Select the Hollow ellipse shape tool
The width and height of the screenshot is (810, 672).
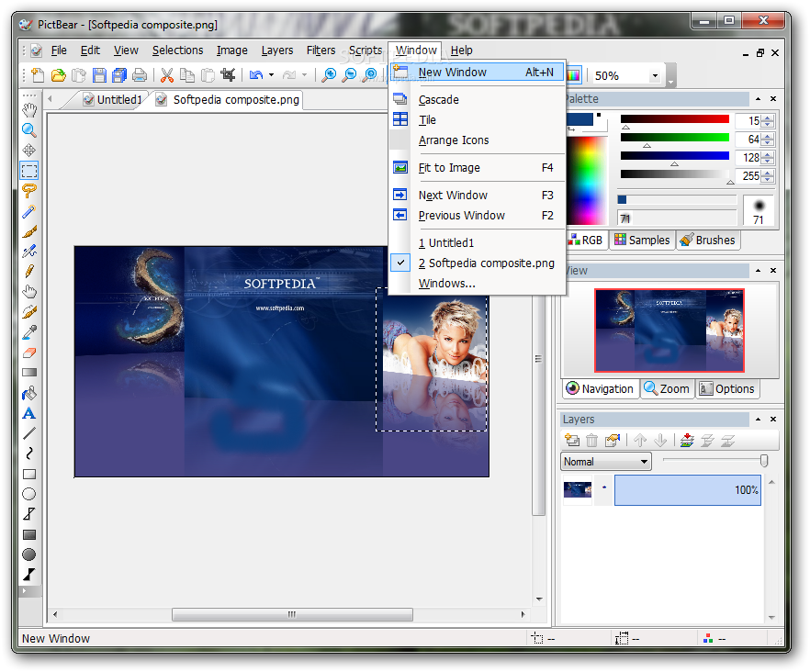point(29,494)
